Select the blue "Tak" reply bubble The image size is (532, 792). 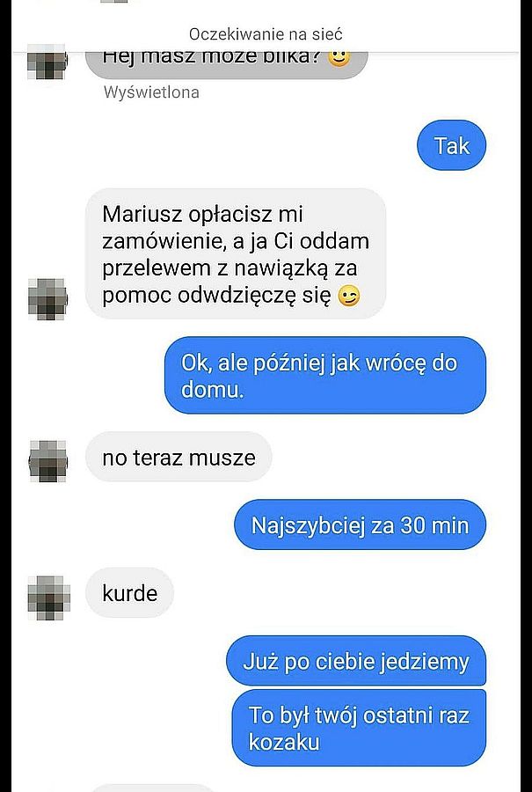451,145
